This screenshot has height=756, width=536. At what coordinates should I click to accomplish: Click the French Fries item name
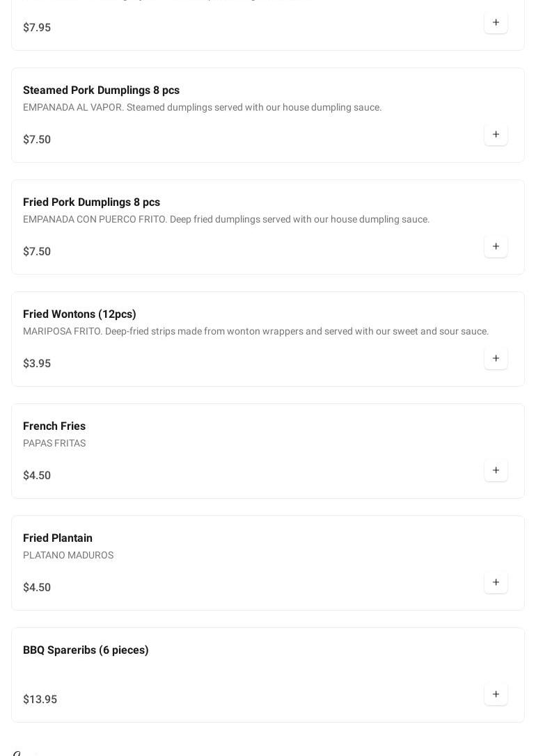(54, 426)
